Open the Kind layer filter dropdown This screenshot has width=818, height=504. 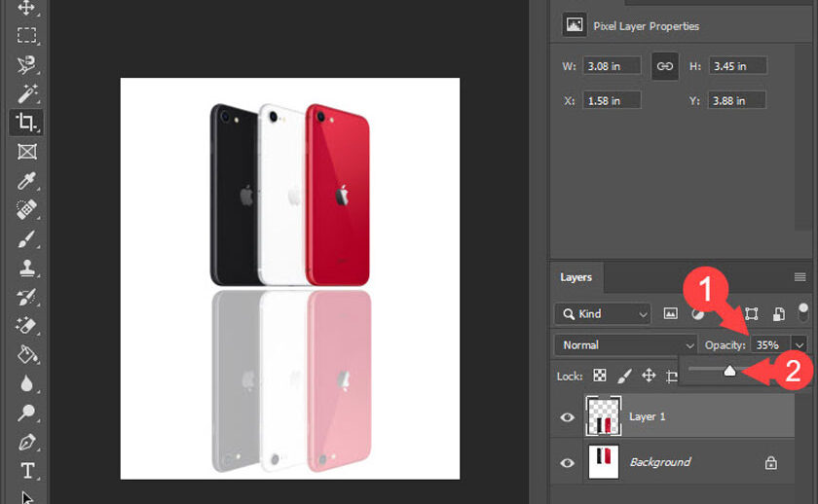(x=602, y=314)
